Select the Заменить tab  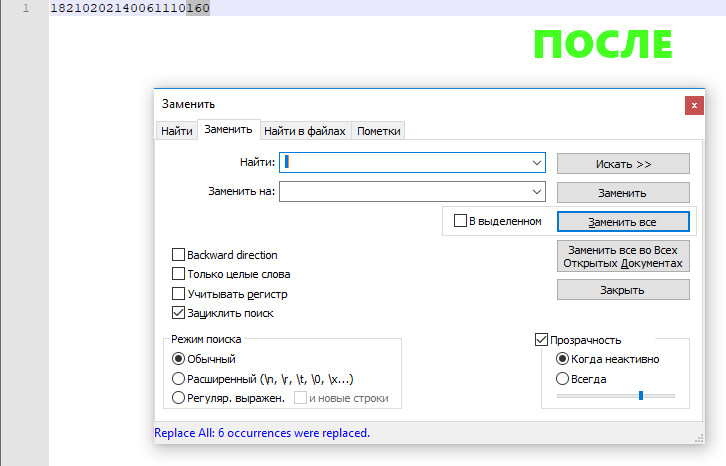[x=228, y=130]
